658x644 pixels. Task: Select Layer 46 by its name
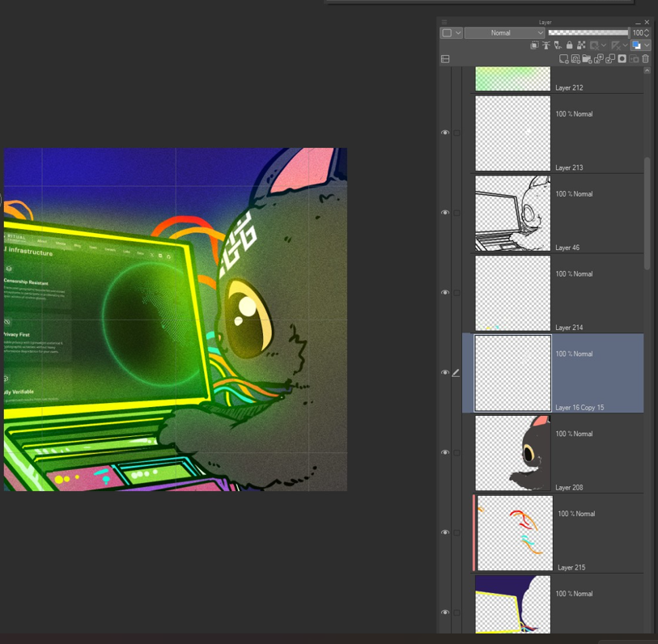567,248
